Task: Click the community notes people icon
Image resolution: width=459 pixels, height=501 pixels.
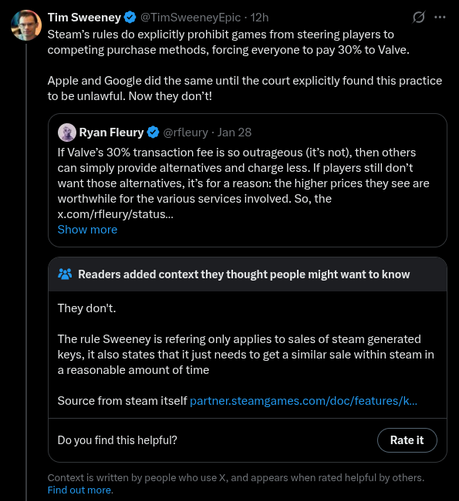Action: point(65,274)
